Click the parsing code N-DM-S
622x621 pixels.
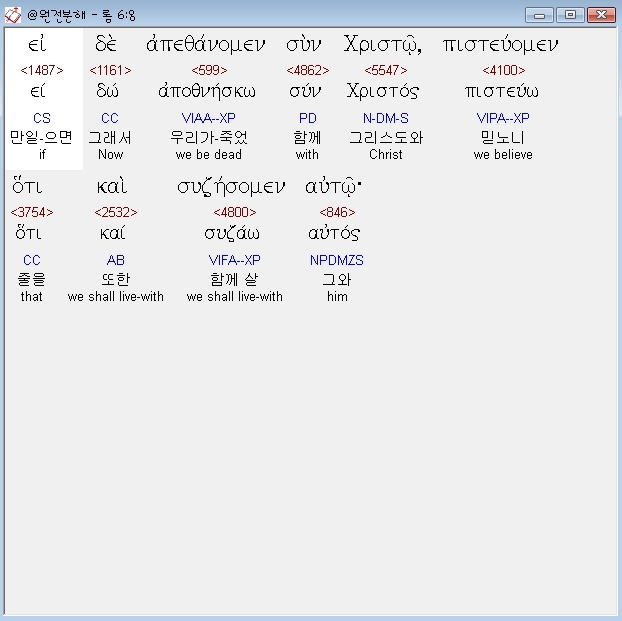coord(386,118)
